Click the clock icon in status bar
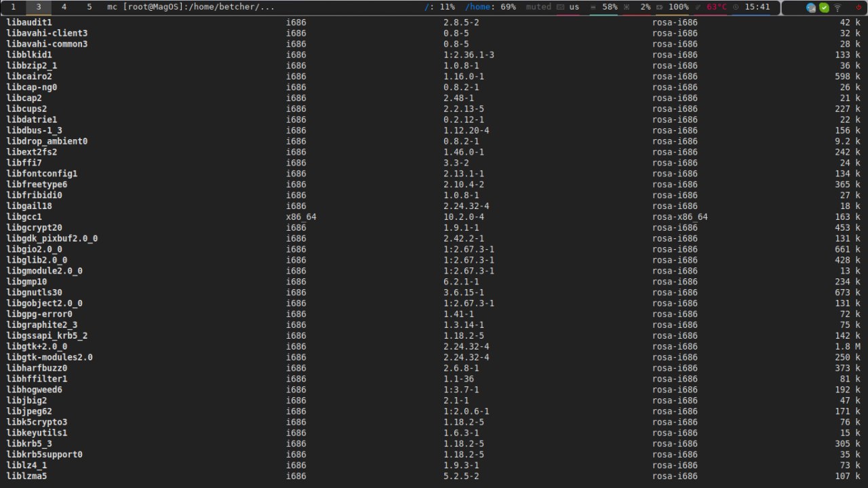This screenshot has width=868, height=488. click(x=736, y=7)
